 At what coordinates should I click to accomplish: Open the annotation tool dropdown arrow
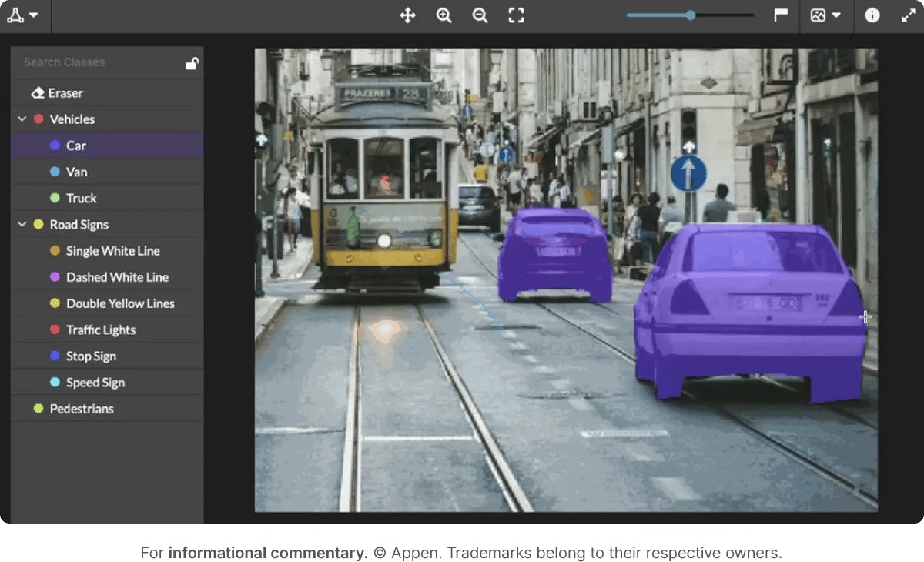[34, 15]
